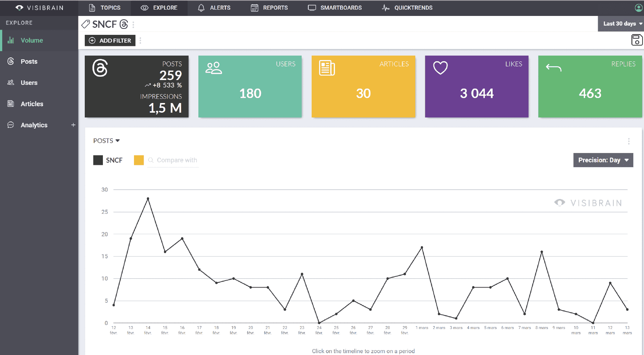This screenshot has width=644, height=355.
Task: Click the save disk icon
Action: pyautogui.click(x=637, y=40)
